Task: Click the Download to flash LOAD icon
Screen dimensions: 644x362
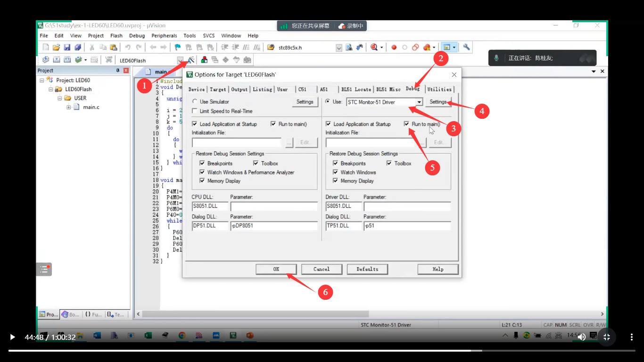Action: click(109, 60)
